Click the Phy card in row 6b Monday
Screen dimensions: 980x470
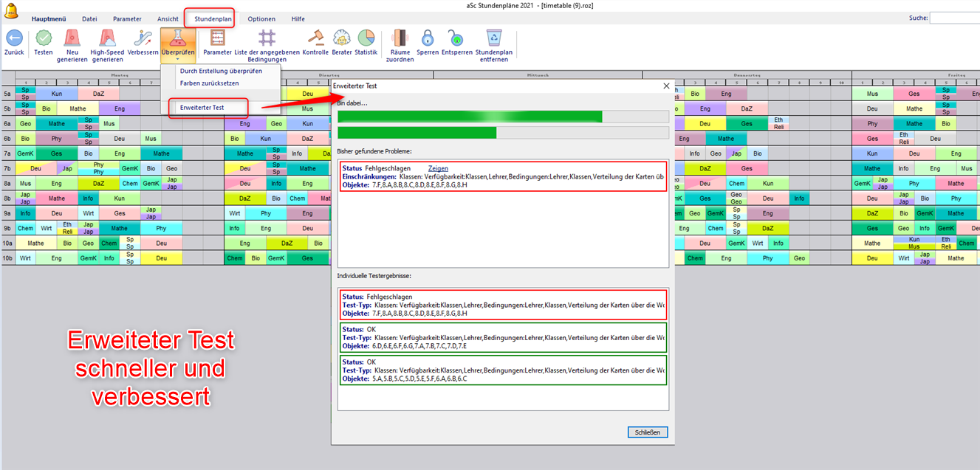tap(57, 139)
